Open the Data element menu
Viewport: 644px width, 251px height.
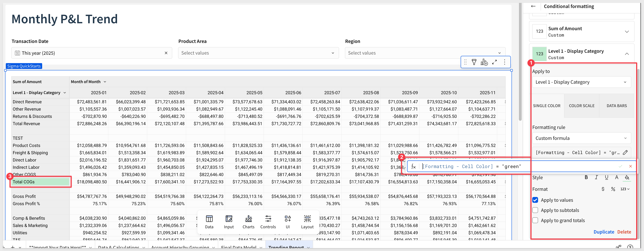[x=209, y=222]
